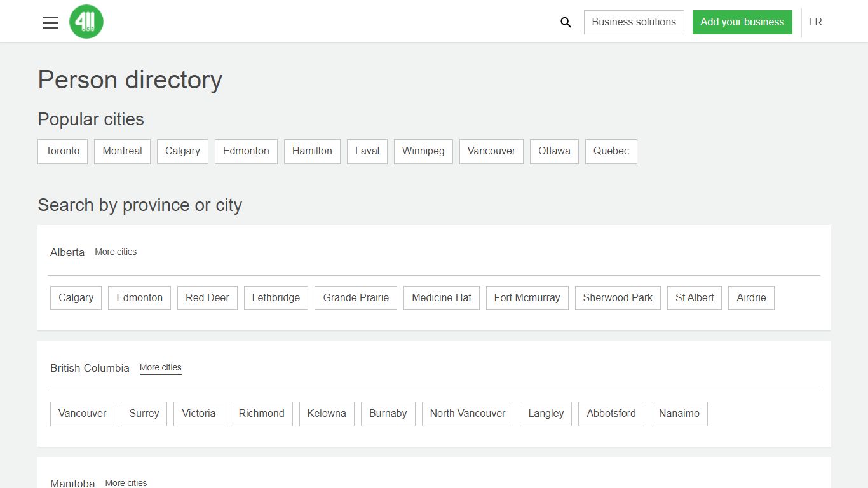Open Vancouver in British Columbia section
Image resolution: width=868 pixels, height=488 pixels.
[x=83, y=414]
